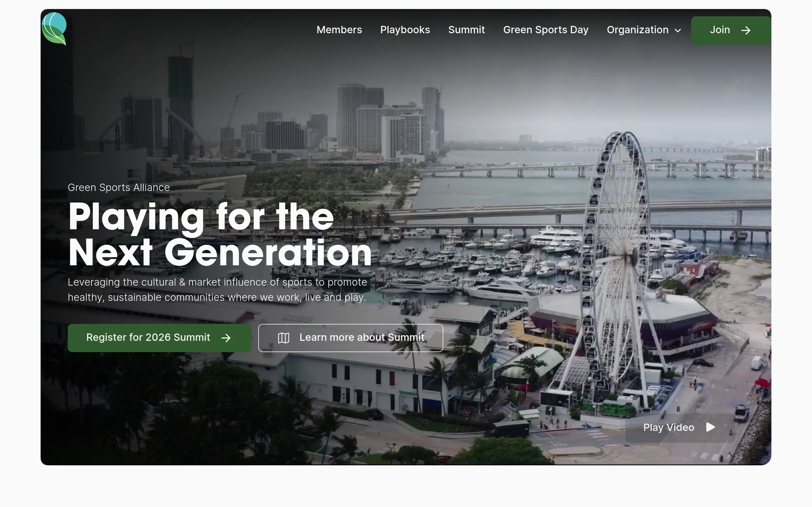Open the Organization menu label

point(637,30)
